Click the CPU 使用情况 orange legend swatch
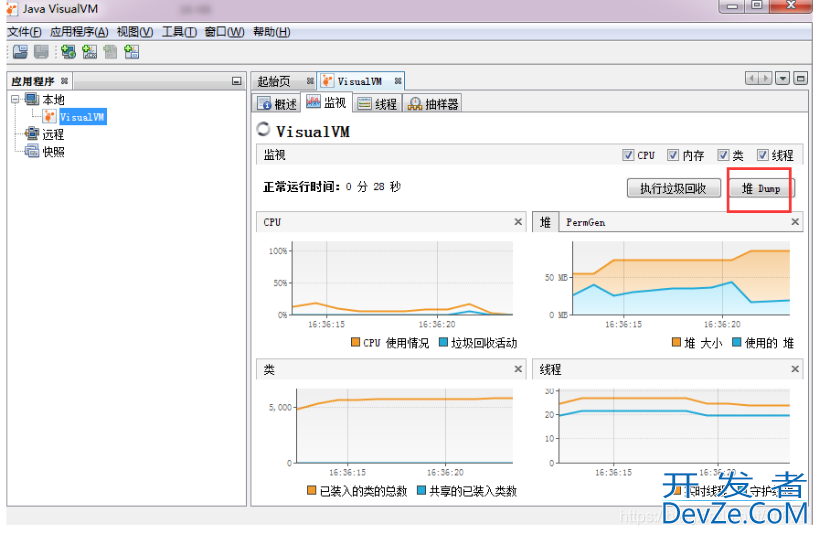The image size is (818, 535). coord(355,342)
